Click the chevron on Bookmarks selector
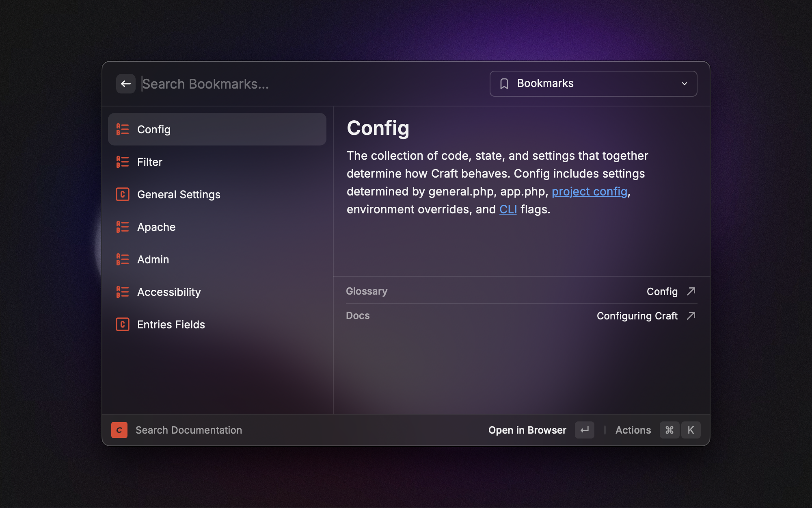 coord(685,84)
